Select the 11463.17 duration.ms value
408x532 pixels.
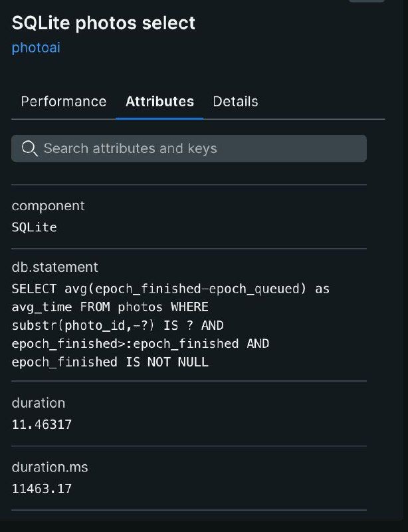(x=42, y=489)
